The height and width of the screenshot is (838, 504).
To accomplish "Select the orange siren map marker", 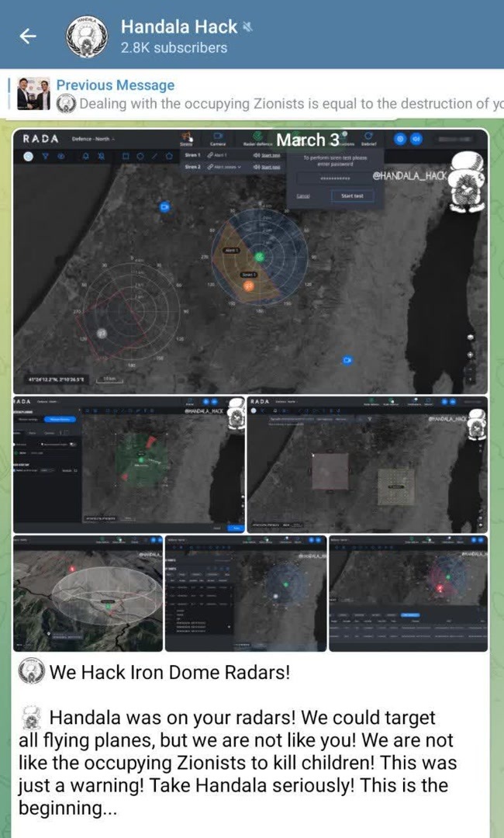I will (x=249, y=286).
